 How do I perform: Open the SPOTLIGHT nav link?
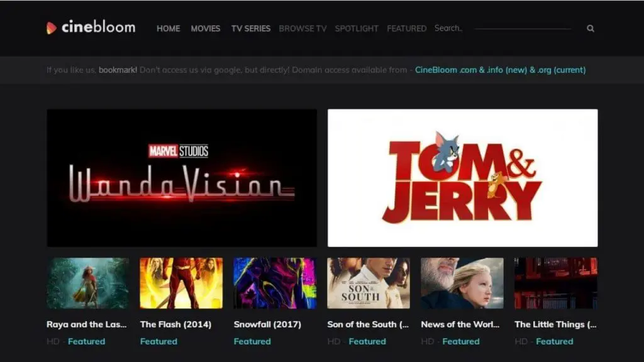pyautogui.click(x=357, y=28)
